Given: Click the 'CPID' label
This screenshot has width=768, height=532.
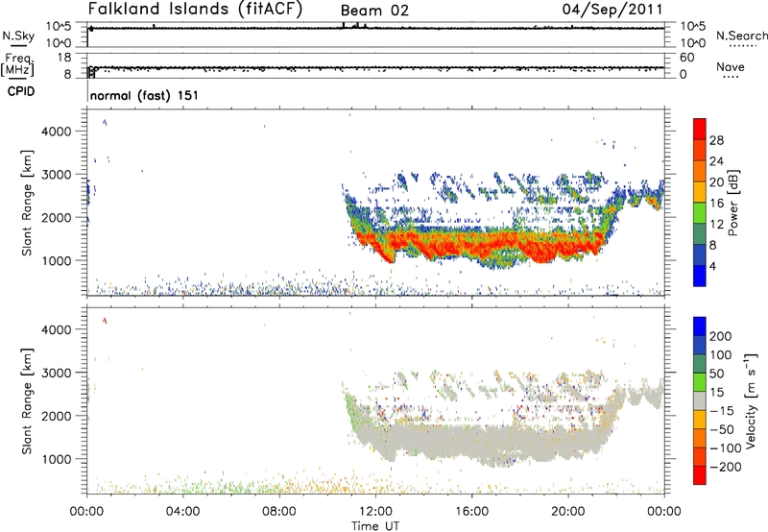Looking at the screenshot, I should tap(21, 91).
